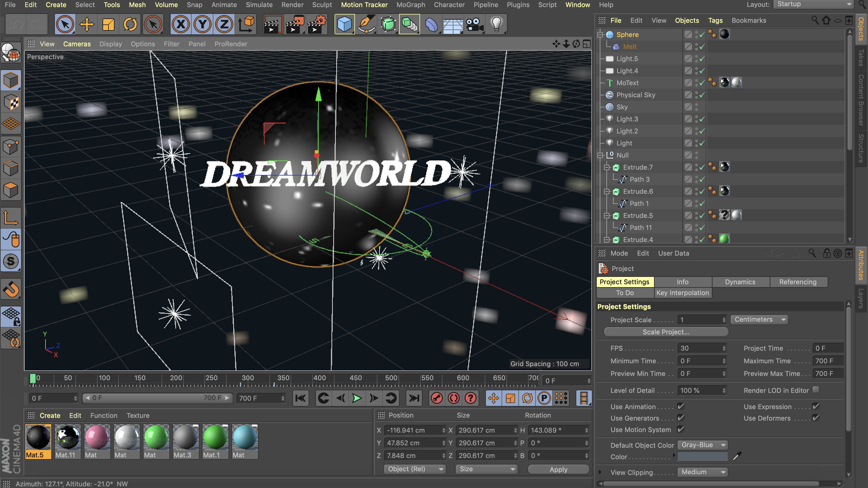Click the Scale Project... button
The width and height of the screenshot is (868, 488).
(x=666, y=332)
